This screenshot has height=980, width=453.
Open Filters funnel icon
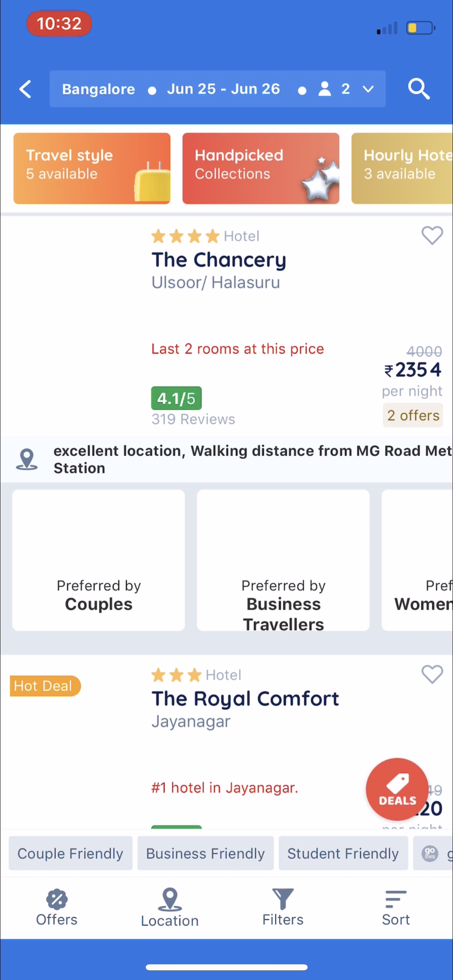pos(283,907)
